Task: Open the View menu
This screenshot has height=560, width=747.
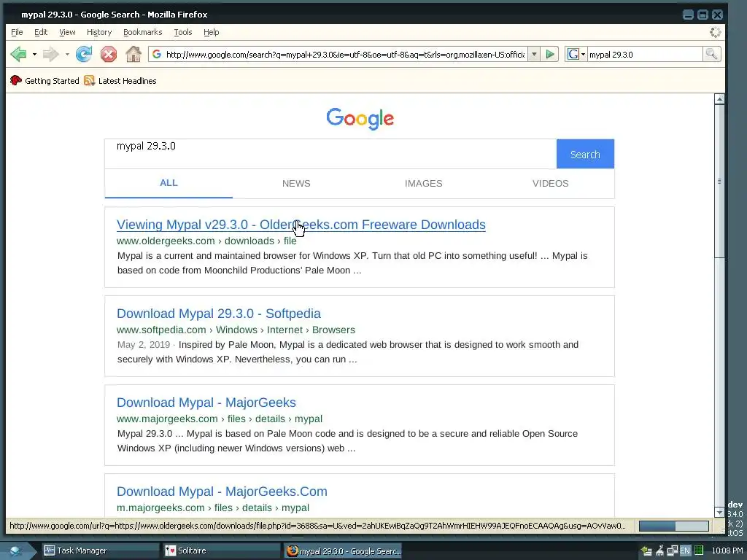Action: pos(67,32)
